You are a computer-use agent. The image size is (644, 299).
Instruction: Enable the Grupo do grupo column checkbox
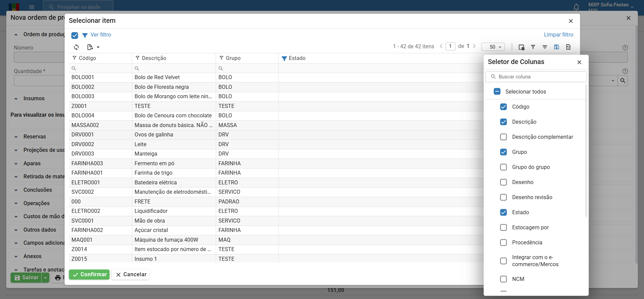click(503, 167)
